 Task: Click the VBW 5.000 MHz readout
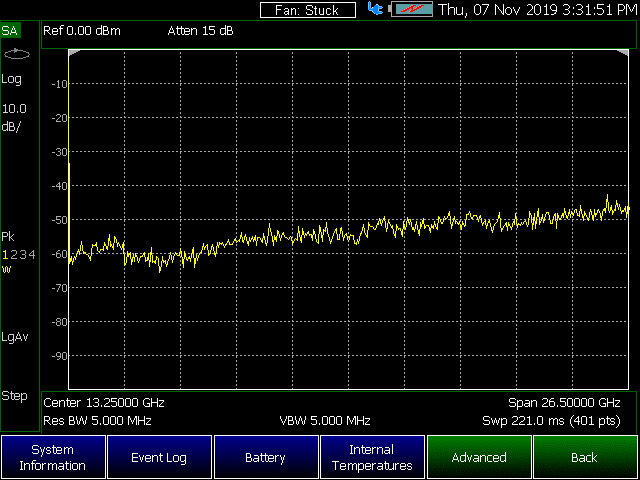point(325,420)
